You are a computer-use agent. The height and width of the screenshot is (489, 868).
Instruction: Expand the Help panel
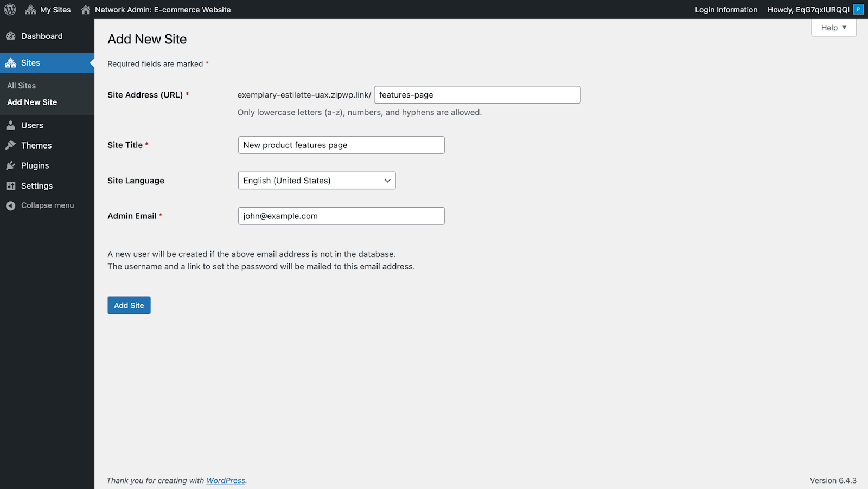pyautogui.click(x=833, y=27)
